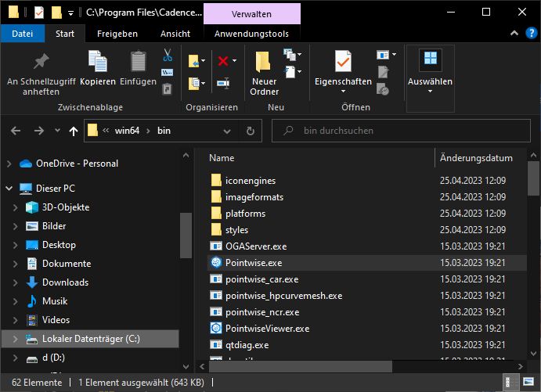Viewport: 541px width, 392px height.
Task: Create a new folder with Neuer Ordner
Action: tap(264, 73)
